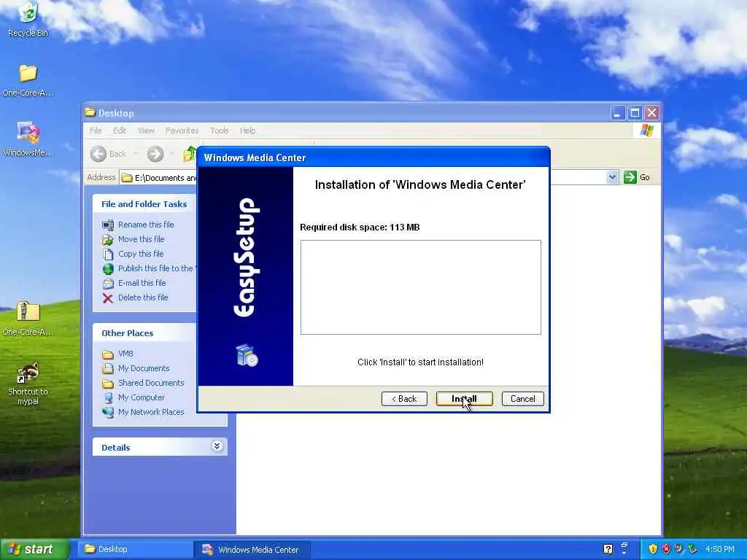Open My Network Places link
The image size is (747, 560).
151,412
